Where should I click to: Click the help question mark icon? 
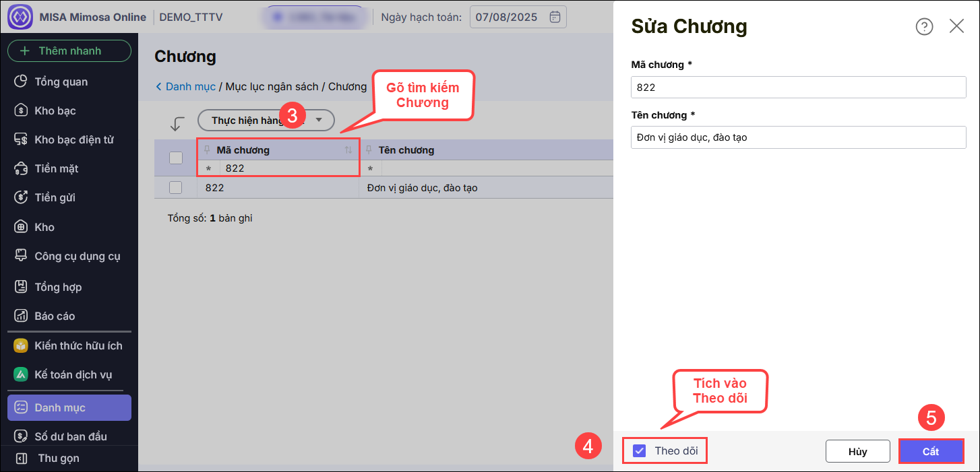coord(924,26)
